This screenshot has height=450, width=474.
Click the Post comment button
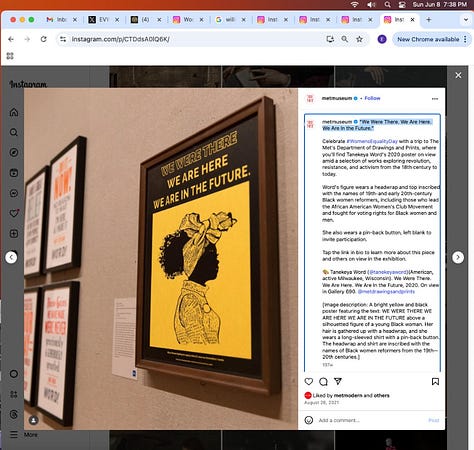[434, 420]
